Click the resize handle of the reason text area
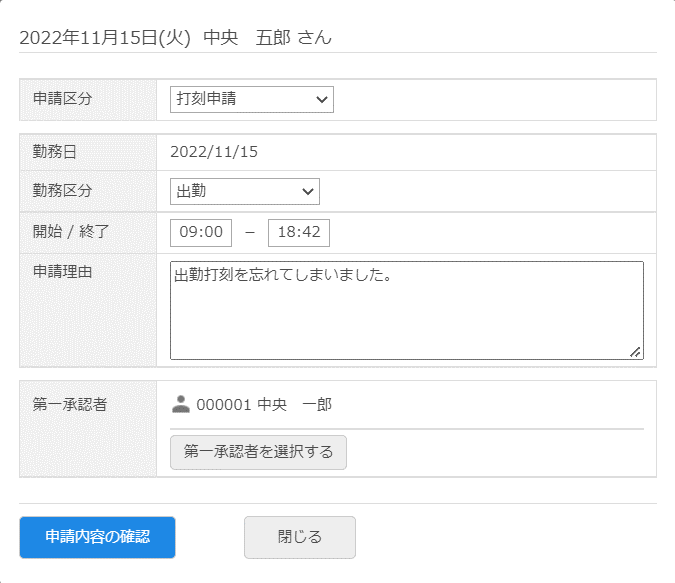The image size is (675, 583). point(635,352)
